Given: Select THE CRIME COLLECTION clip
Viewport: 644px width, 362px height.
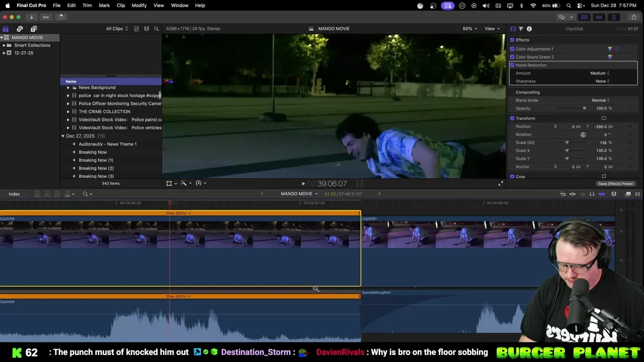Looking at the screenshot, I should 104,112.
